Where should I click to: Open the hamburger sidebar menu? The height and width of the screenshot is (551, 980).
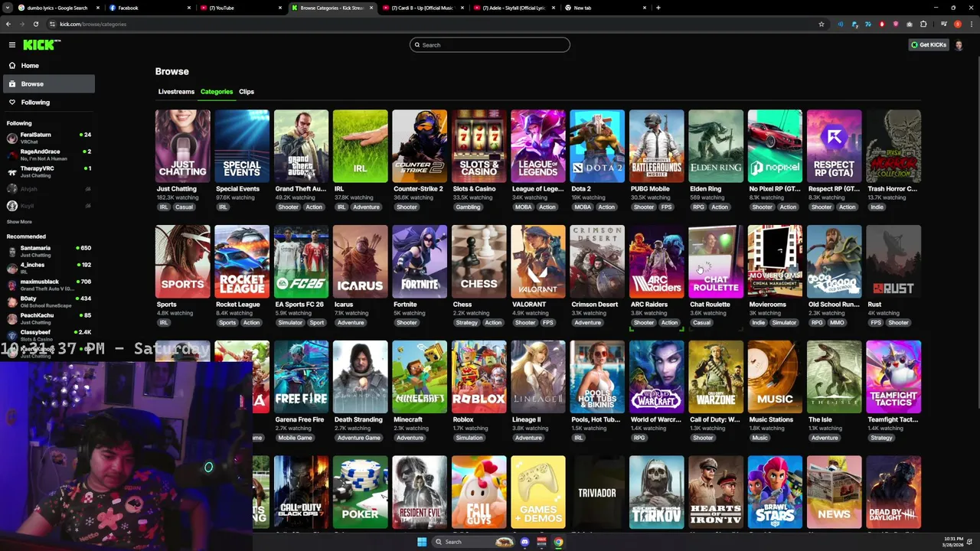(12, 45)
